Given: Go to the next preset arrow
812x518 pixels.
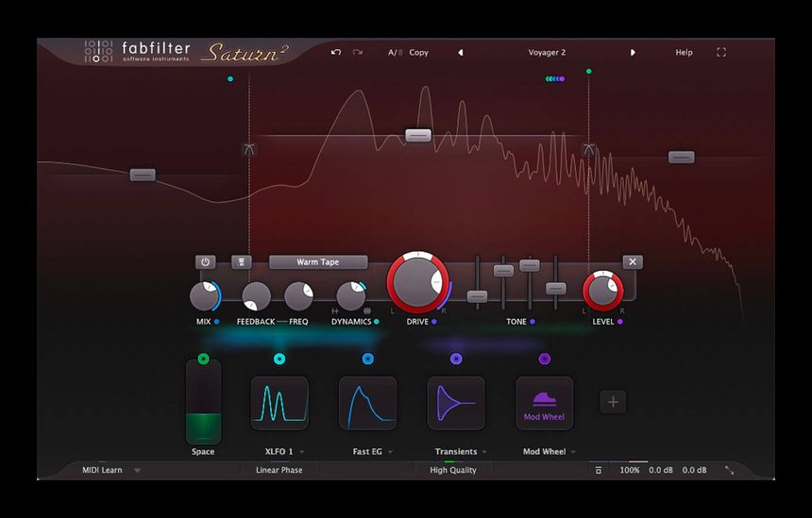Looking at the screenshot, I should pos(633,52).
